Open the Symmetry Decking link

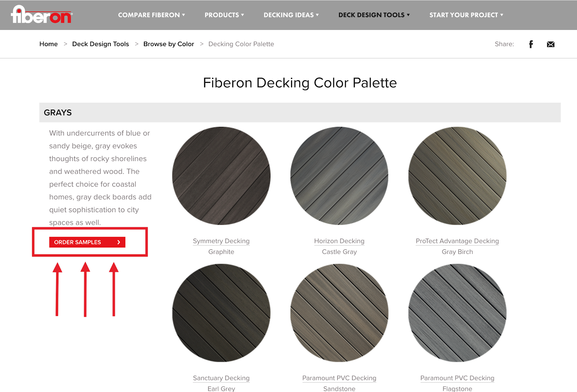pyautogui.click(x=221, y=241)
